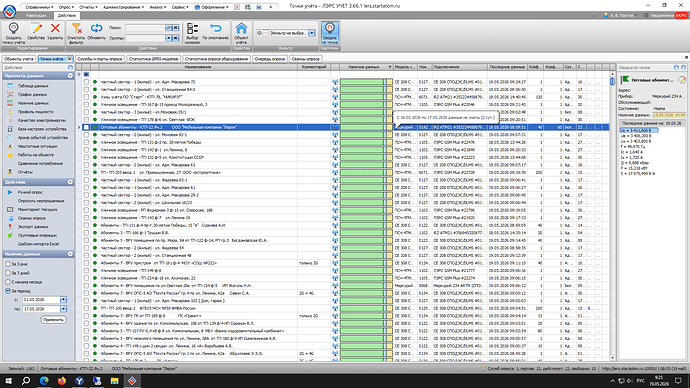Select the За период radio button

[x=8, y=291]
